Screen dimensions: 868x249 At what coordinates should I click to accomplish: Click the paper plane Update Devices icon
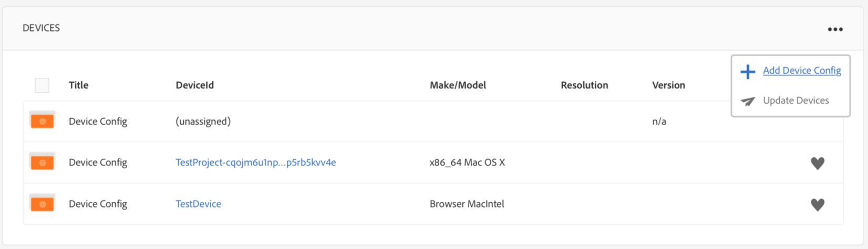pyautogui.click(x=748, y=101)
